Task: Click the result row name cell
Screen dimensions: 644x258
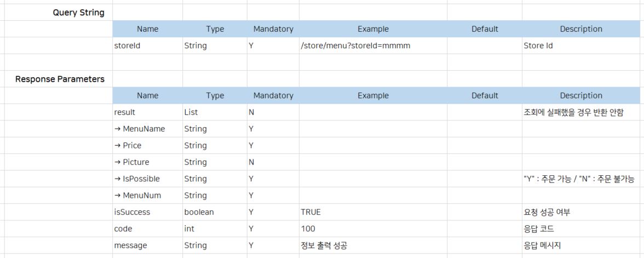Action: pos(125,112)
